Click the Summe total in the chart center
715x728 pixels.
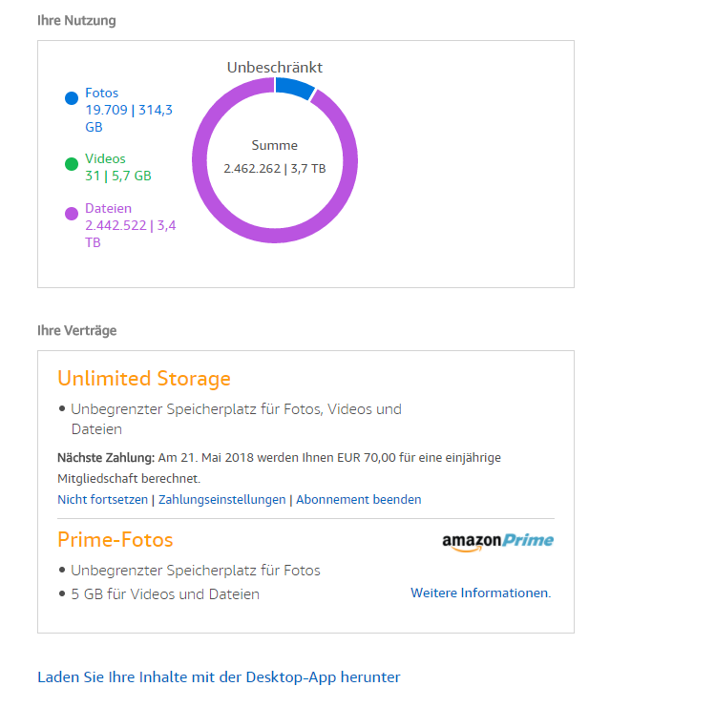(x=275, y=157)
